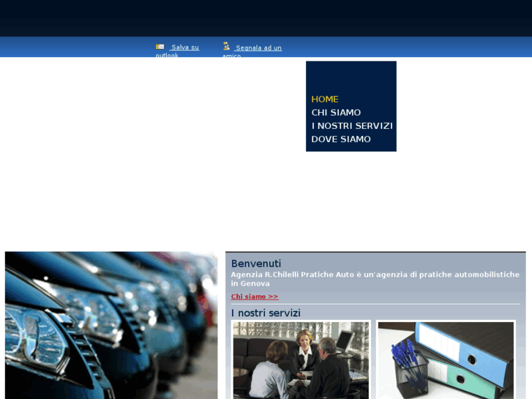Image resolution: width=532 pixels, height=399 pixels.
Task: Click the row of blue cars photo
Action: (x=111, y=325)
